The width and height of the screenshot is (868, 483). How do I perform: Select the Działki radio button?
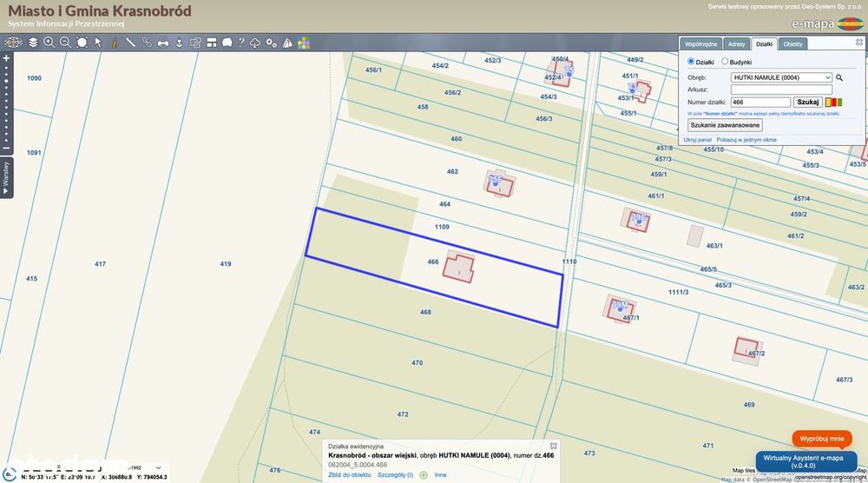pos(691,62)
